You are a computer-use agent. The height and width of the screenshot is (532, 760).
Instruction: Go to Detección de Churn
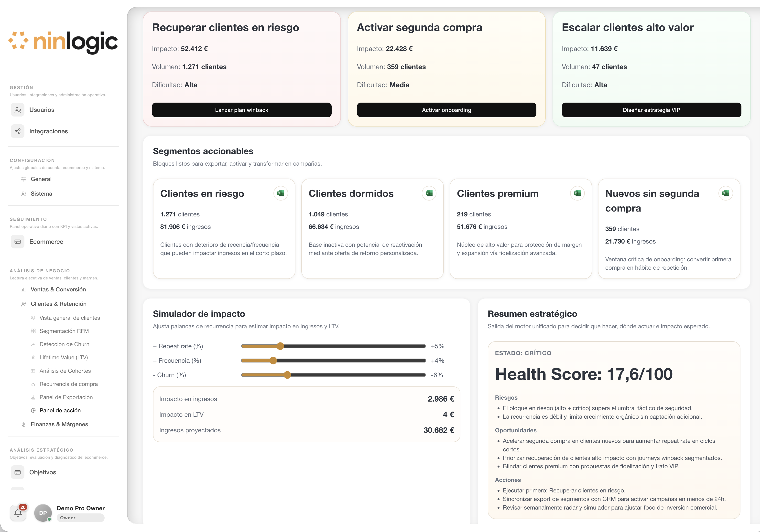click(64, 344)
